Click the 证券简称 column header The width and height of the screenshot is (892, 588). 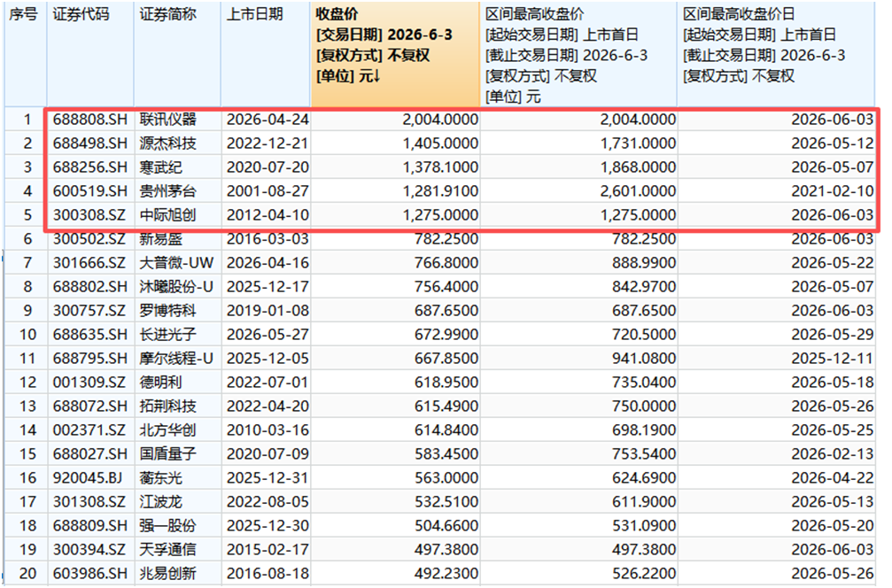177,55
